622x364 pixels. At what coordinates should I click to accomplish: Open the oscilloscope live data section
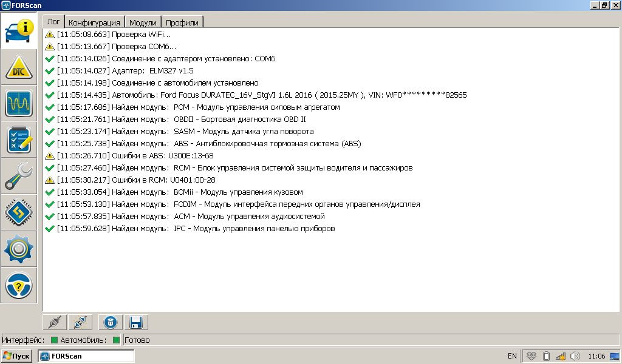pos(19,103)
